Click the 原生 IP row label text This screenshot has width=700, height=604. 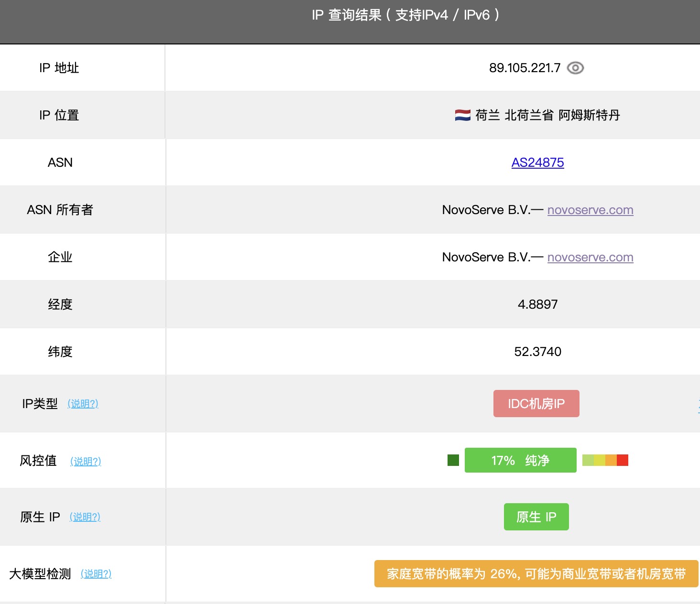click(40, 517)
